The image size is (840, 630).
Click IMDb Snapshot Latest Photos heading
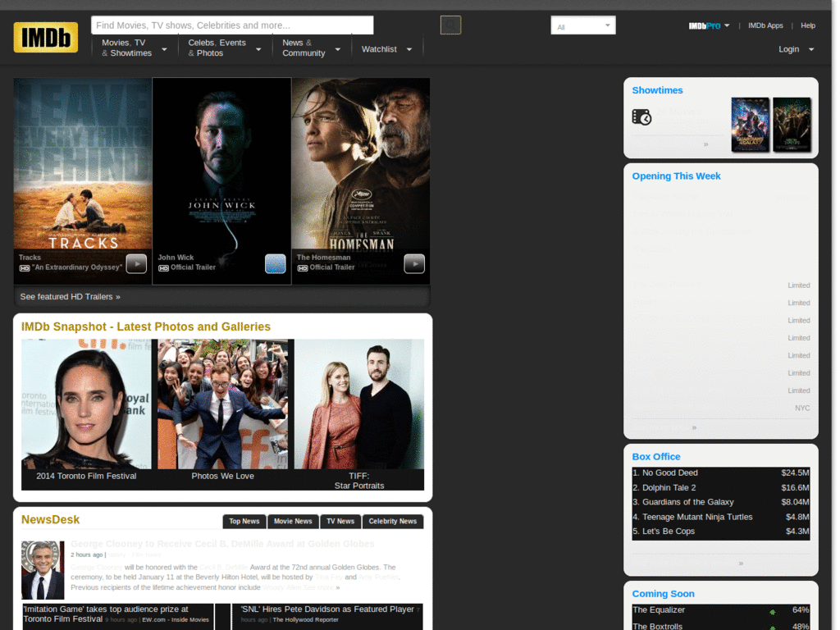tap(146, 326)
